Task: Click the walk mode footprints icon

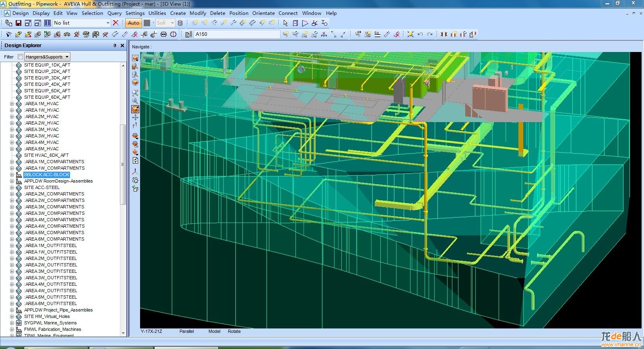Action: click(135, 125)
